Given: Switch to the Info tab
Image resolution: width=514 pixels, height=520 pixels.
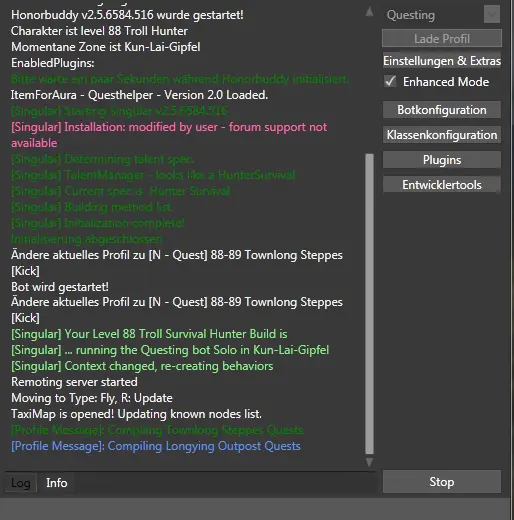Looking at the screenshot, I should (x=57, y=483).
